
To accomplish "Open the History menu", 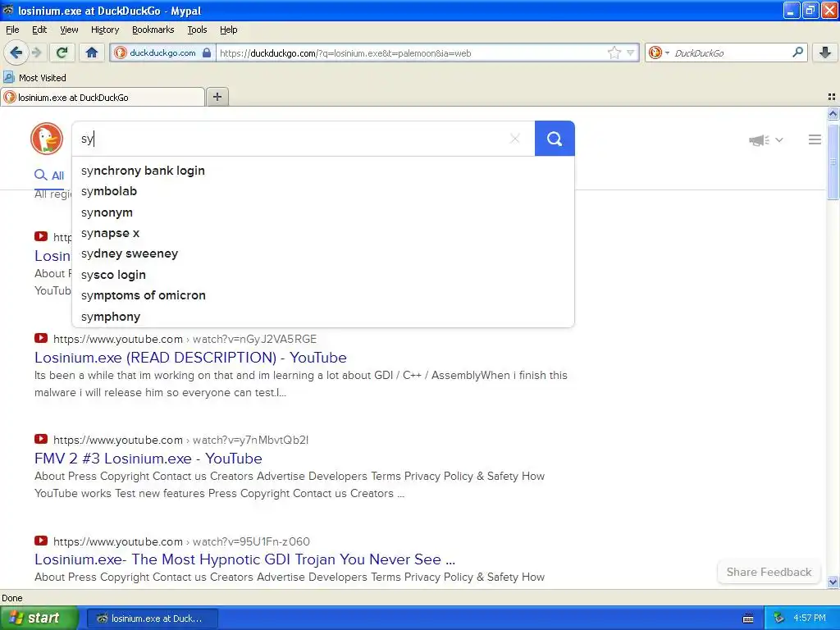I will [x=104, y=30].
